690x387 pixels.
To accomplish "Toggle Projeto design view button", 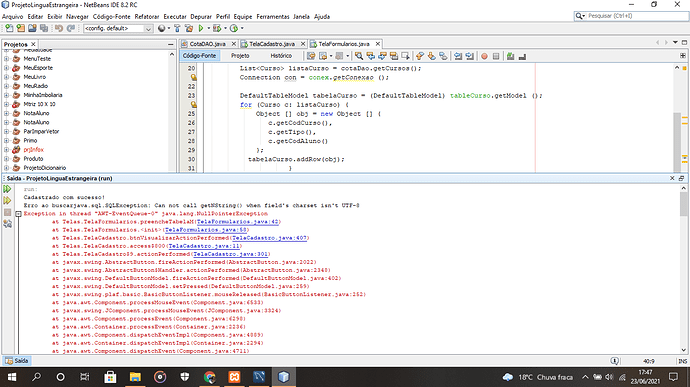I will (x=240, y=56).
